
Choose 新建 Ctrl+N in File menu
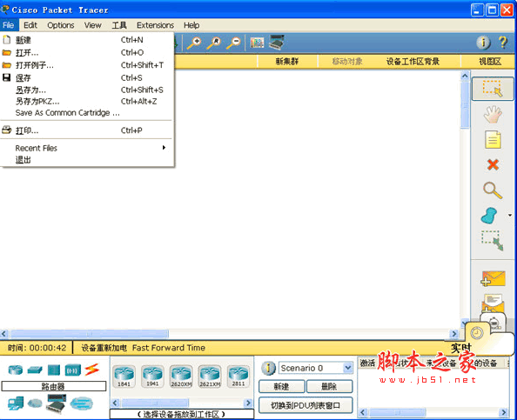point(86,40)
